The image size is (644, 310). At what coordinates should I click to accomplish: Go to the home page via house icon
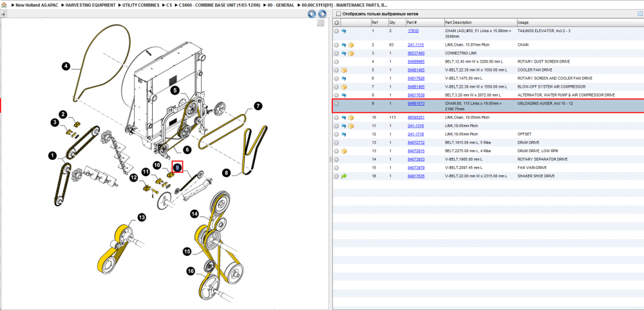coord(4,5)
